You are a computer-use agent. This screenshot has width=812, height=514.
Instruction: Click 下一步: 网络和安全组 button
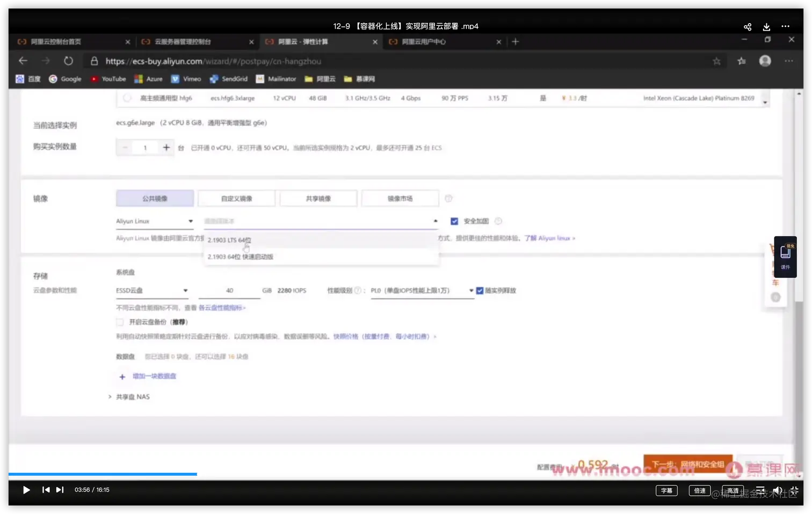[x=687, y=464]
